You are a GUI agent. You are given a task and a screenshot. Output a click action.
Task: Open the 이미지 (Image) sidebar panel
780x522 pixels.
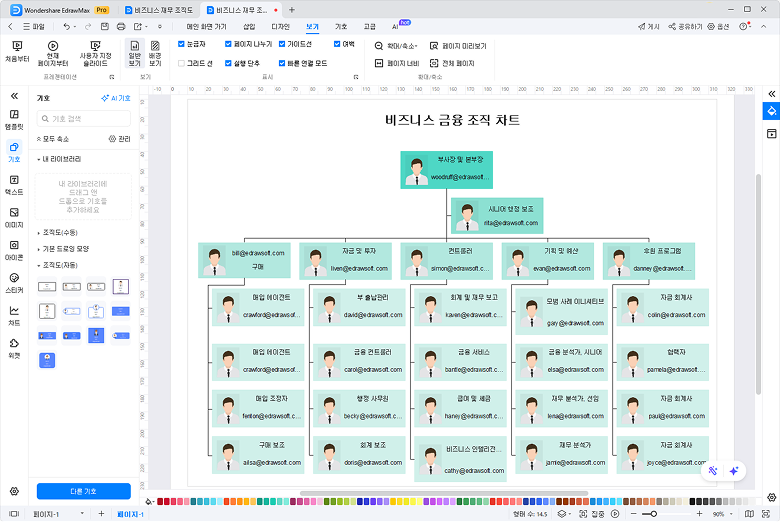(x=14, y=216)
